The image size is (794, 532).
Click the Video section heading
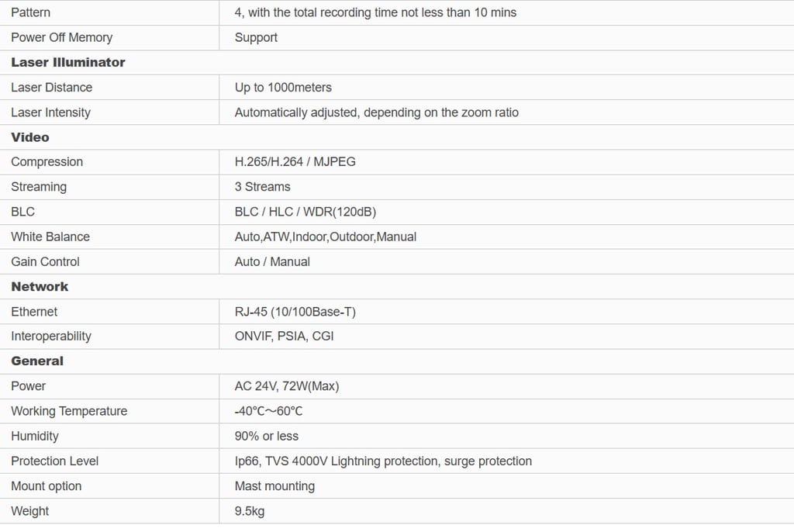pyautogui.click(x=30, y=137)
